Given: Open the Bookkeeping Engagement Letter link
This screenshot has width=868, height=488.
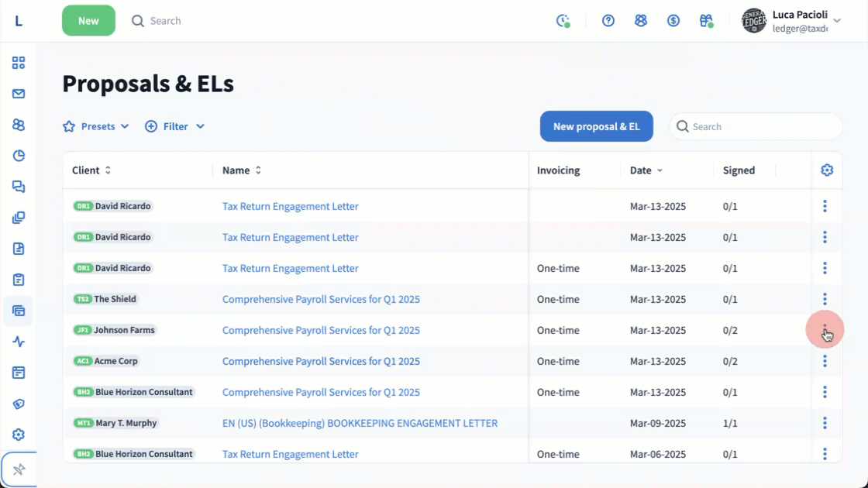Looking at the screenshot, I should (360, 423).
